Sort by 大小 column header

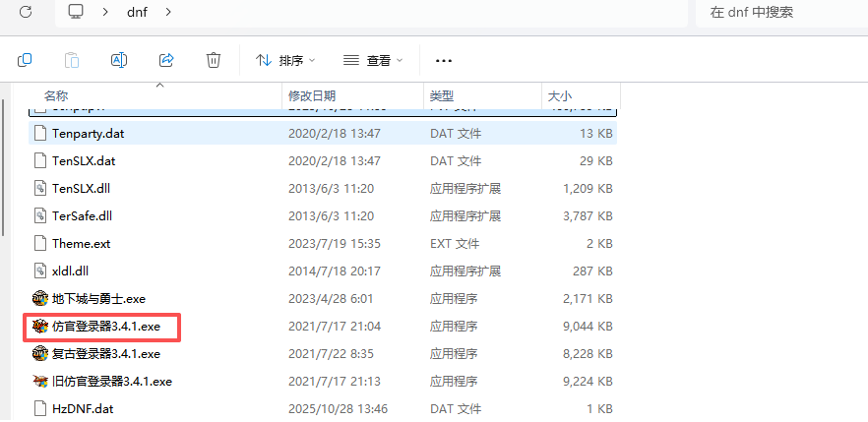click(x=559, y=95)
